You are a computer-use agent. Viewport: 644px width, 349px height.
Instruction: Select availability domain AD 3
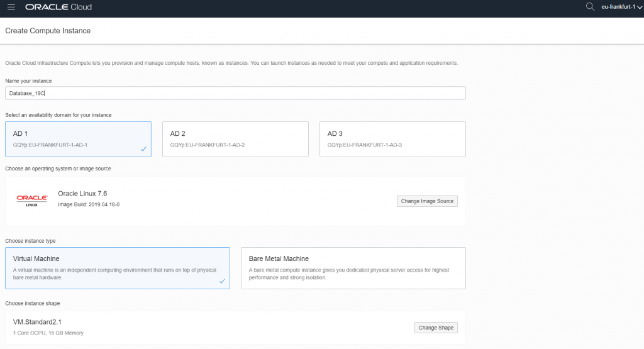click(x=392, y=139)
